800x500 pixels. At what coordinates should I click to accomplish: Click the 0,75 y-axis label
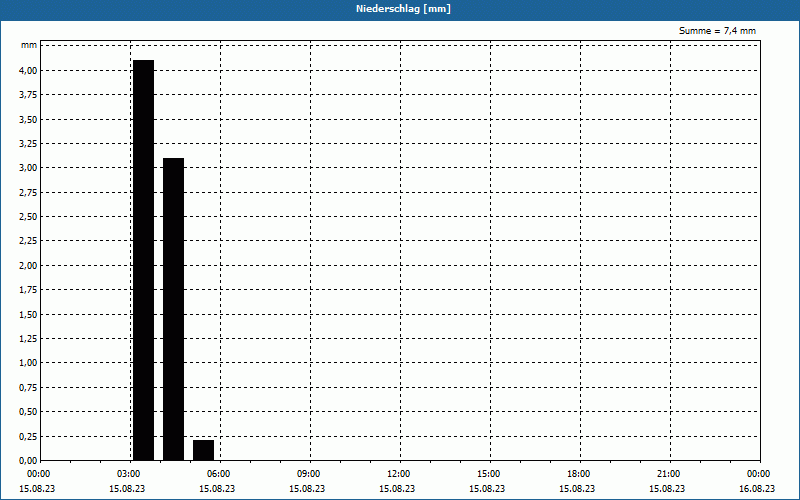pos(28,387)
